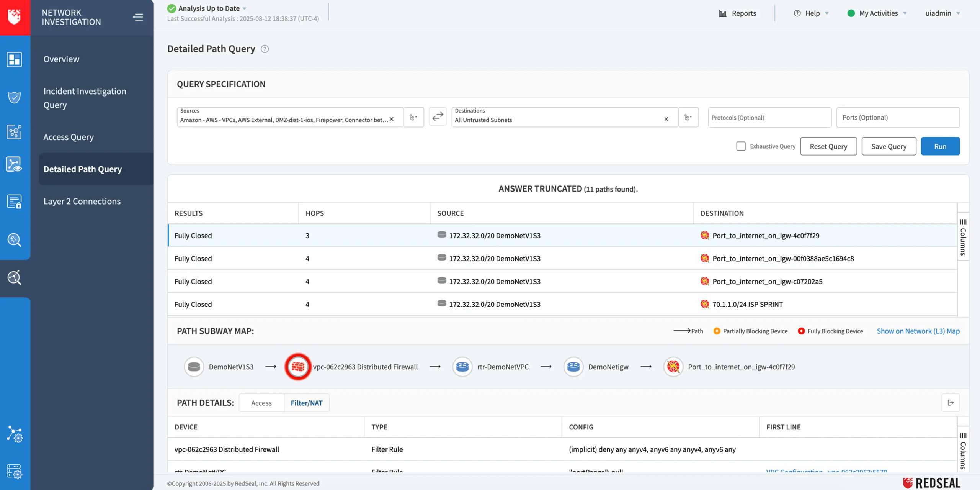Click the rtr-DemoNetVPC router node icon
The image size is (980, 490).
click(x=462, y=367)
